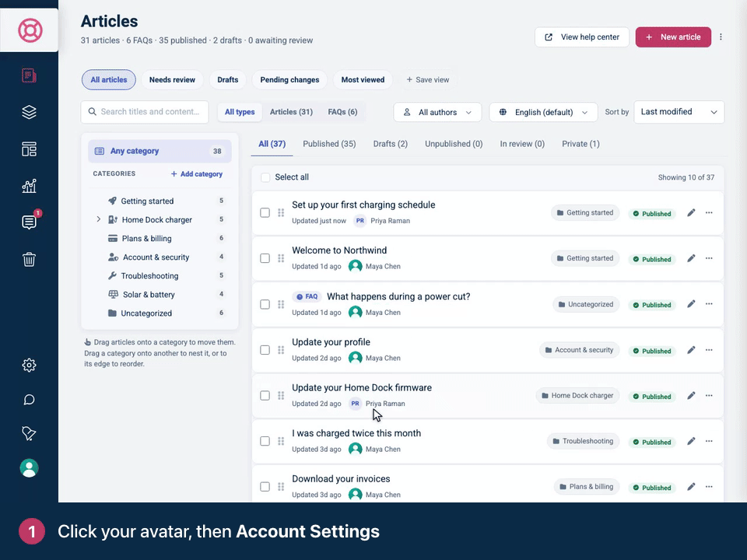
Task: Switch to the Drafts (2) status tab
Action: [390, 144]
